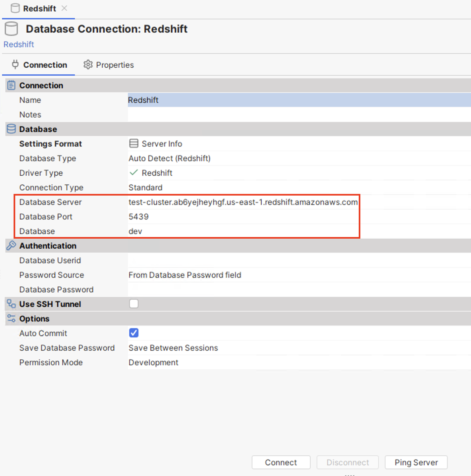Click the Database Connection: Redshift title
Screen dimensions: 471x476
point(107,29)
